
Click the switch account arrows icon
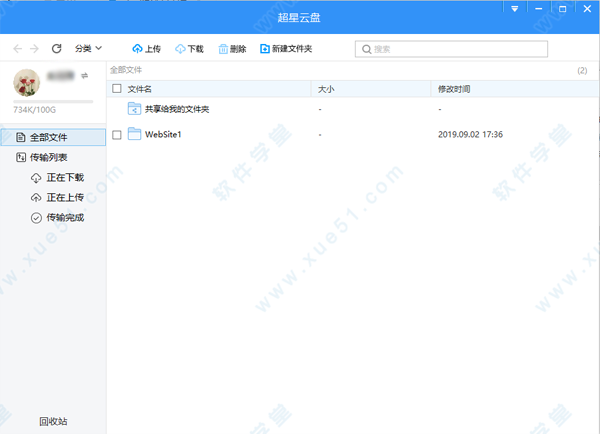point(85,76)
